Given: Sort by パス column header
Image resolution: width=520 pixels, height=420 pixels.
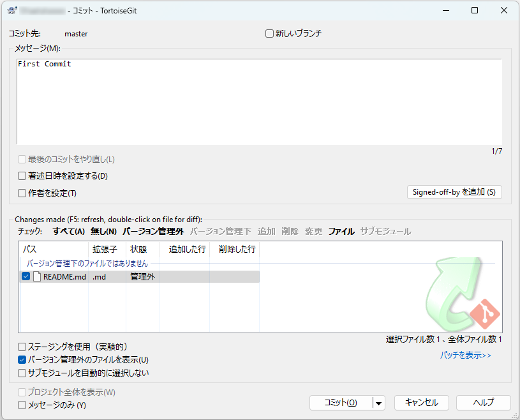Looking at the screenshot, I should (54, 250).
